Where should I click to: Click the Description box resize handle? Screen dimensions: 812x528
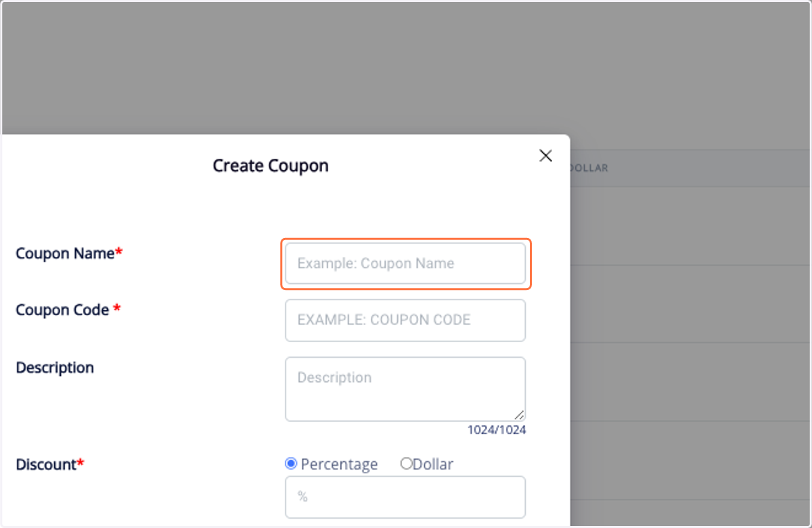(x=519, y=415)
